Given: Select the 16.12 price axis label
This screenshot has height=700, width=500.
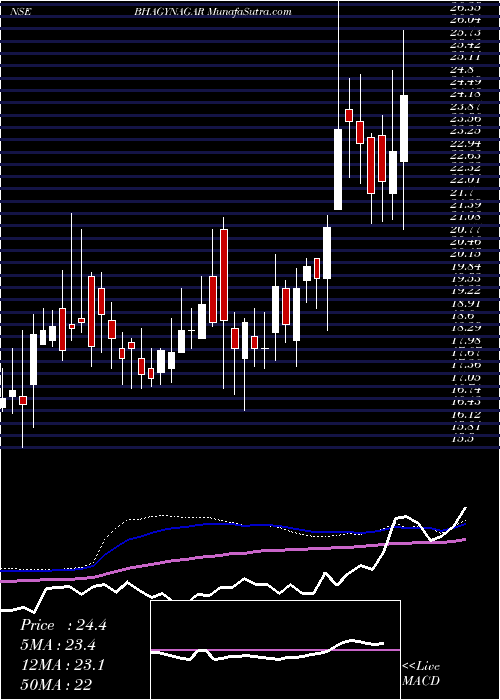Looking at the screenshot, I should point(468,415).
